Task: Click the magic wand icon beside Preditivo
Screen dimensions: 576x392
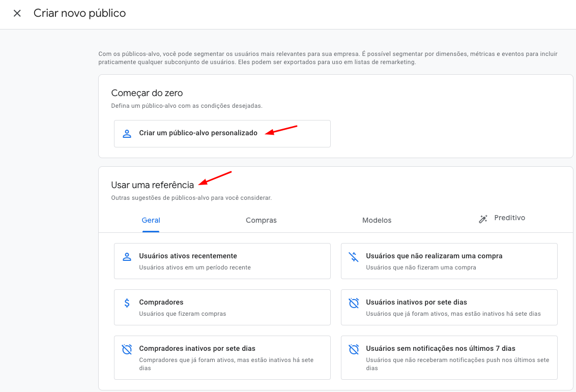Action: coord(483,219)
